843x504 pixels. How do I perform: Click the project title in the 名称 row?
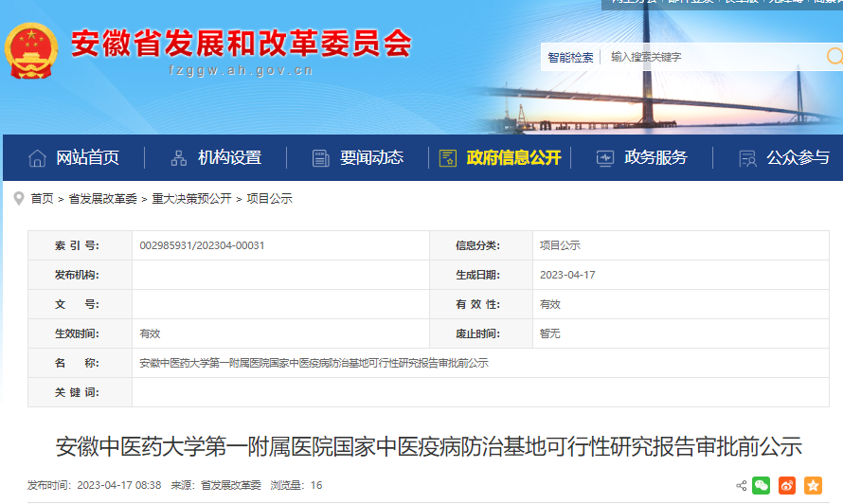click(x=314, y=363)
